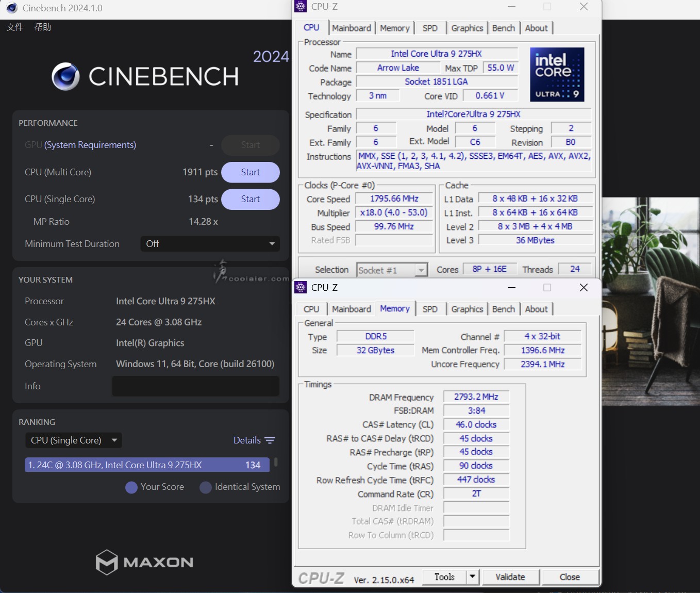Click the CAS# Latency value "46.0 clocks"

(x=476, y=424)
